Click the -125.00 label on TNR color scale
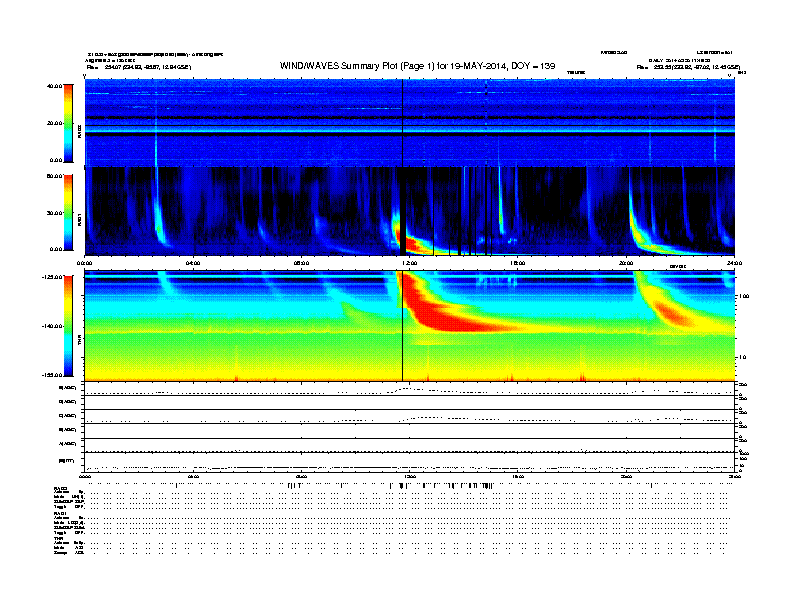The image size is (792, 612). 53,277
